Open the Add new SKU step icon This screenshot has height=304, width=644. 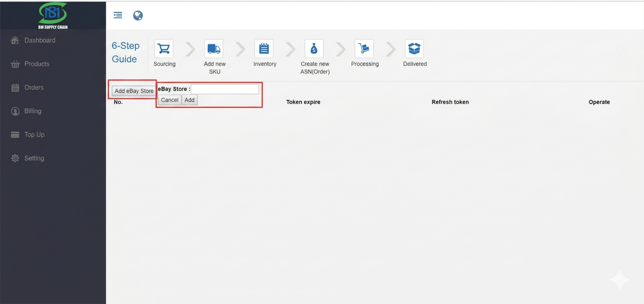click(213, 48)
